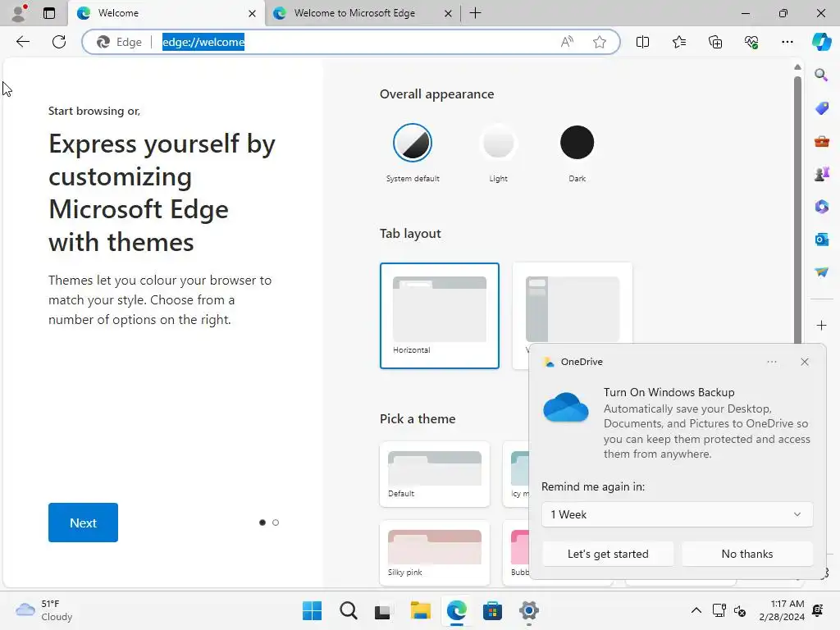The width and height of the screenshot is (840, 630).
Task: Open the Copilot icon
Action: coord(821,42)
